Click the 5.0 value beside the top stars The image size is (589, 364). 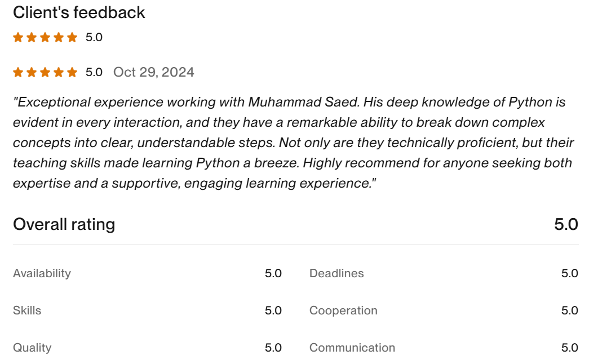pos(94,38)
